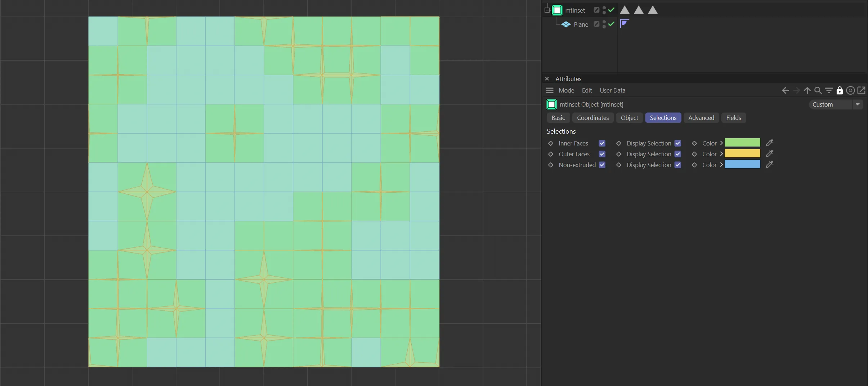This screenshot has height=386, width=868.
Task: Disable Display Selection for Outer Faces
Action: (677, 154)
